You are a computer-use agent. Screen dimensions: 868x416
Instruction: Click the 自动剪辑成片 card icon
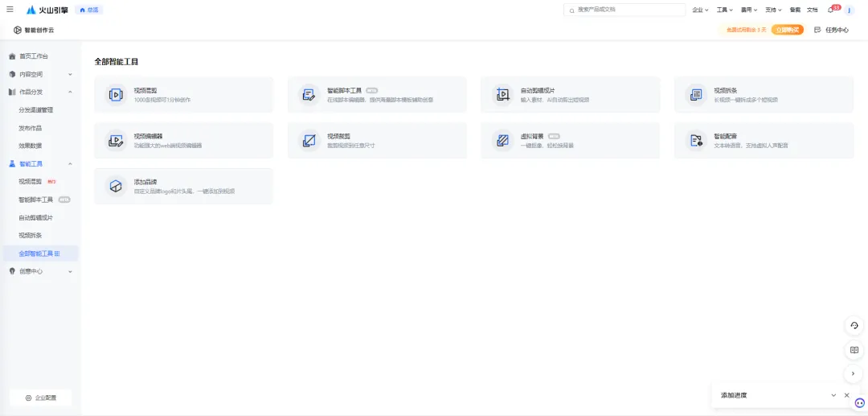point(502,95)
